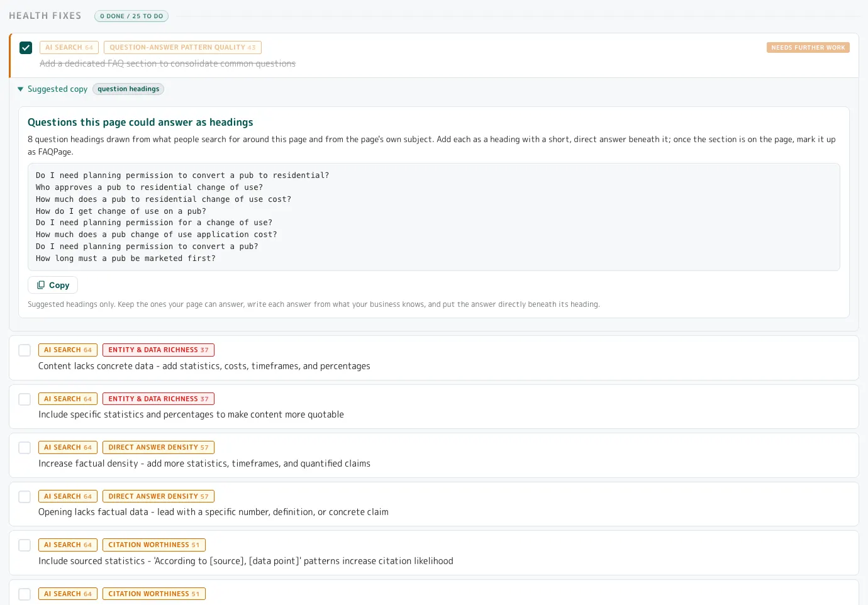
Task: Copy the suggested question headings
Action: (x=53, y=285)
